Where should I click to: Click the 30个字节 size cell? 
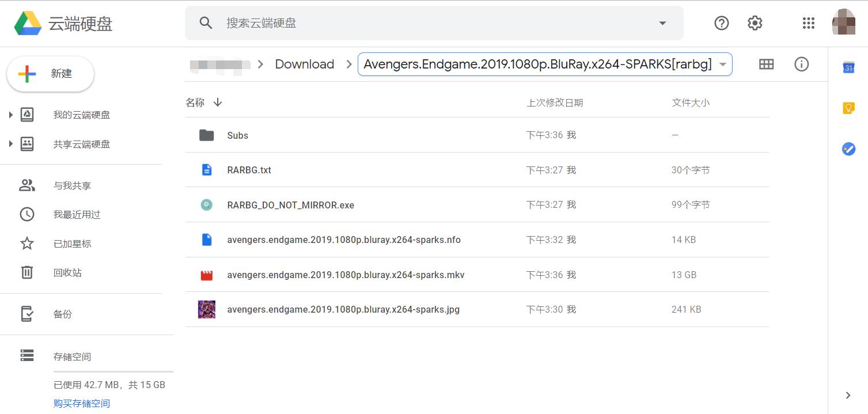[691, 170]
